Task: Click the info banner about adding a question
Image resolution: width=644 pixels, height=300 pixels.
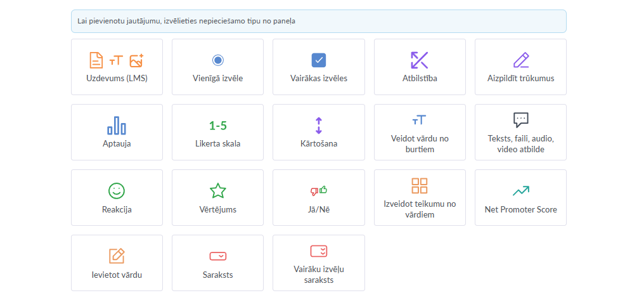Action: [x=319, y=21]
